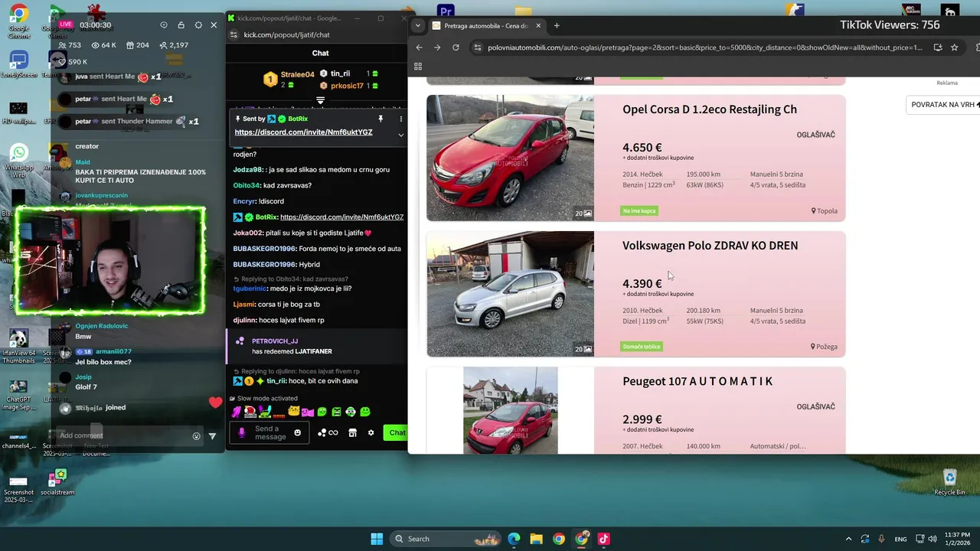Click the pin icon on pinned message
Image resolution: width=980 pixels, height=551 pixels.
click(x=381, y=119)
